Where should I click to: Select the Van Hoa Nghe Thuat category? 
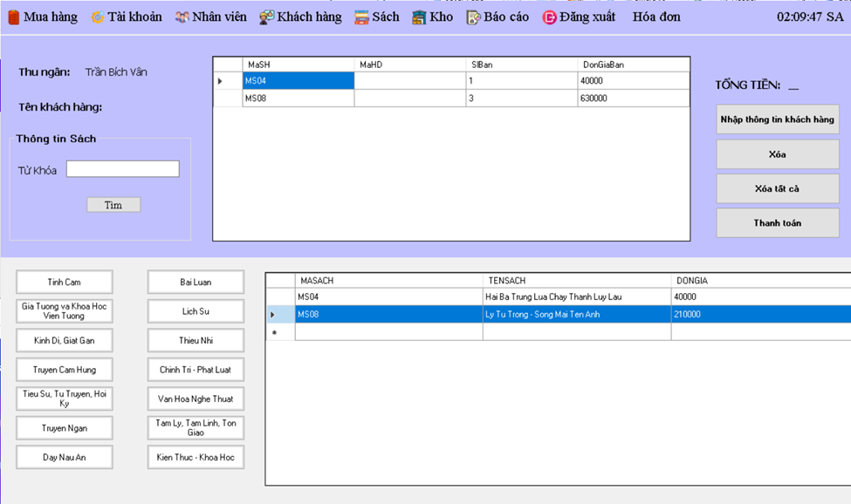click(x=196, y=398)
